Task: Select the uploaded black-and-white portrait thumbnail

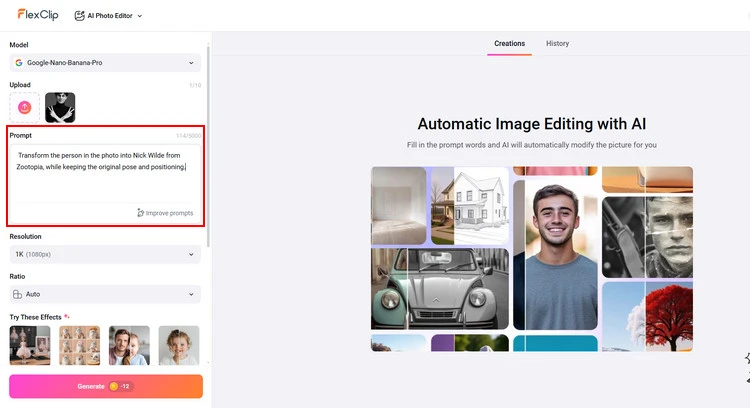Action: click(x=60, y=107)
